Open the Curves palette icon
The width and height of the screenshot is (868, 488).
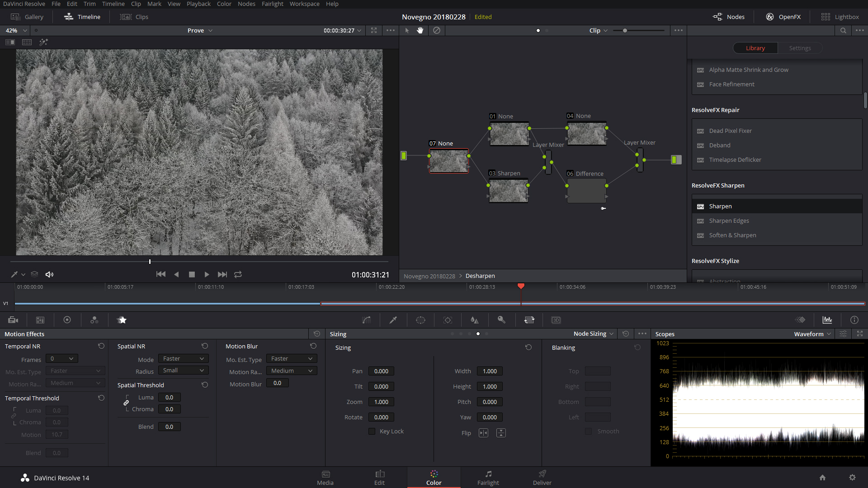tap(366, 320)
